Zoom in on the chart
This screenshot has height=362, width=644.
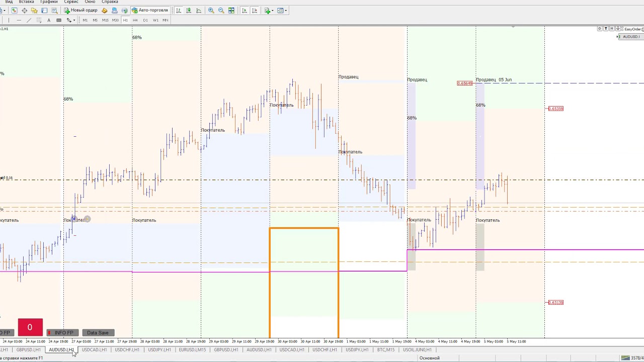(x=211, y=10)
